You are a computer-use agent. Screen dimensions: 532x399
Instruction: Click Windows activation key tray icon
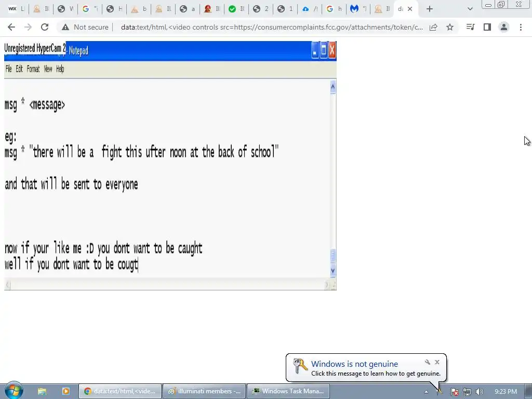(440, 392)
